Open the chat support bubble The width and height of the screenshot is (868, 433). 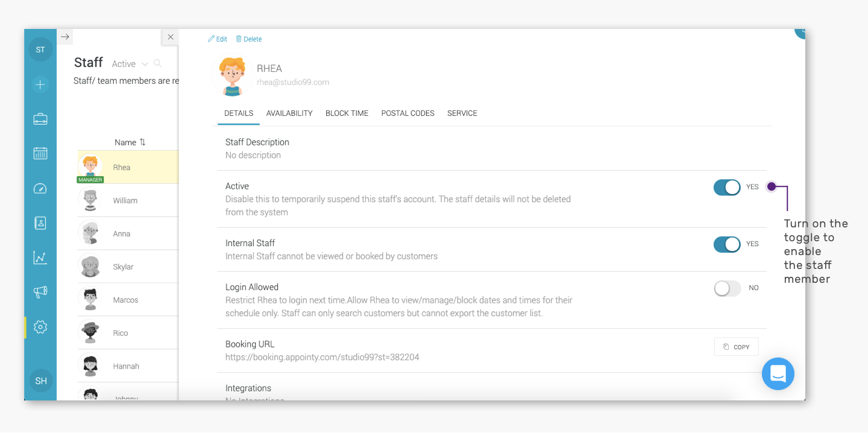click(x=778, y=373)
